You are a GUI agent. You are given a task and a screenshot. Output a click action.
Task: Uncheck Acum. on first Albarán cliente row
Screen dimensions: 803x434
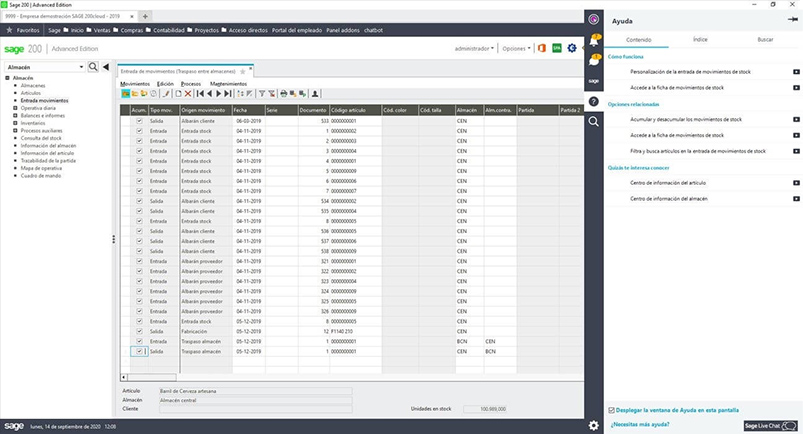[x=139, y=121]
